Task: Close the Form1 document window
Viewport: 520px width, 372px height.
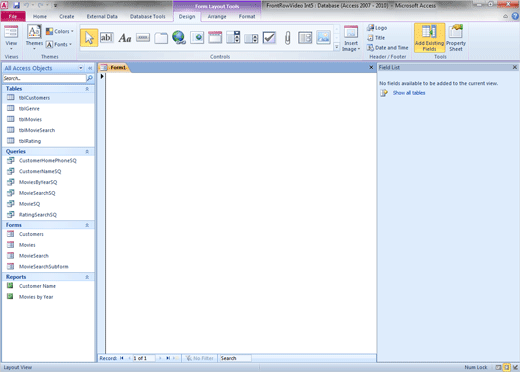Action: (371, 67)
